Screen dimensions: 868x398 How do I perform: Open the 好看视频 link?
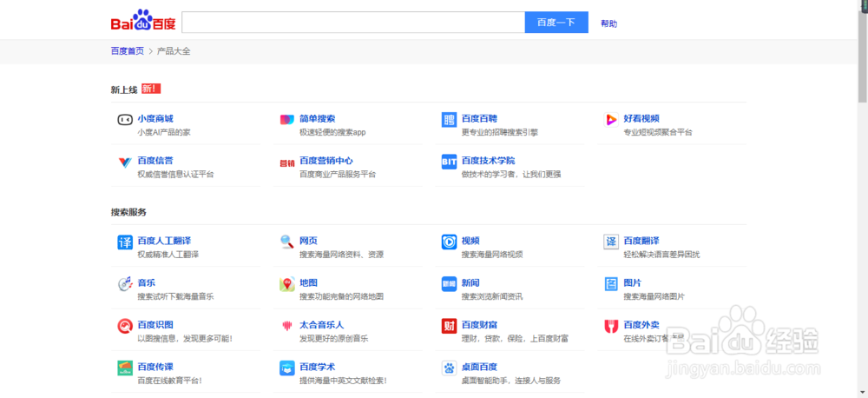click(641, 119)
